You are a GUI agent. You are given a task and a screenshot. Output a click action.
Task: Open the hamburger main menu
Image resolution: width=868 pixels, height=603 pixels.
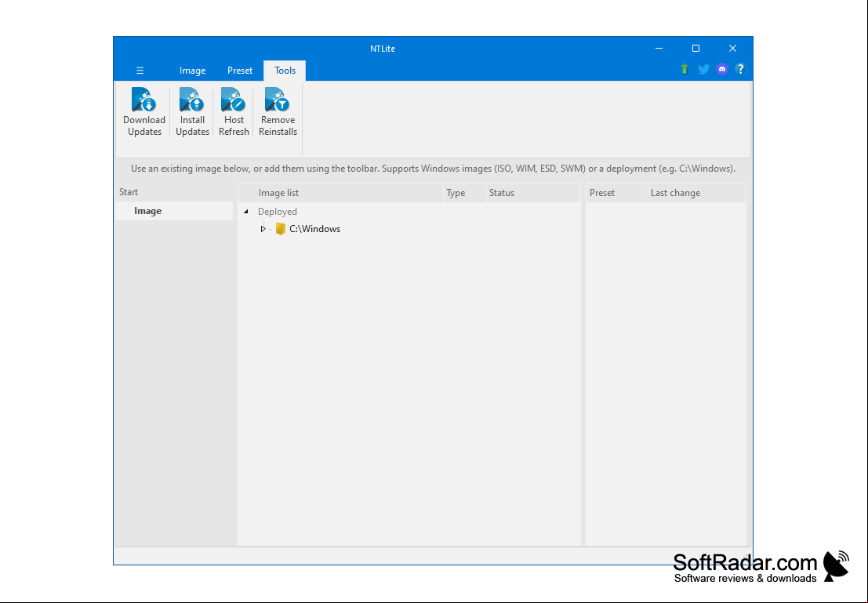click(x=140, y=71)
